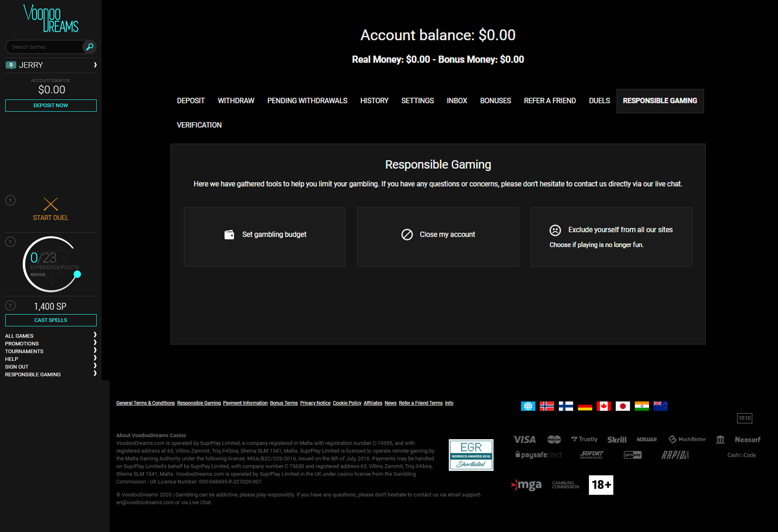The width and height of the screenshot is (778, 532).
Task: Open the Privacy Notice link
Action: (315, 403)
